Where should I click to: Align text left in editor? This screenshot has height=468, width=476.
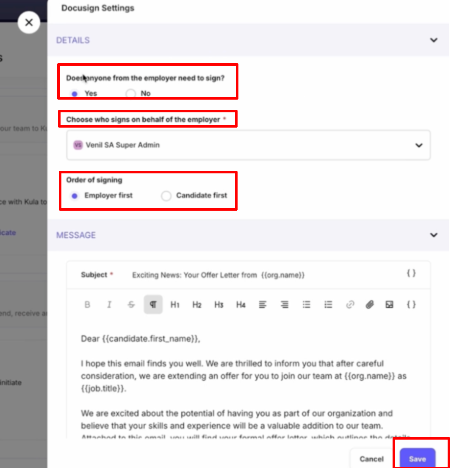click(x=263, y=304)
